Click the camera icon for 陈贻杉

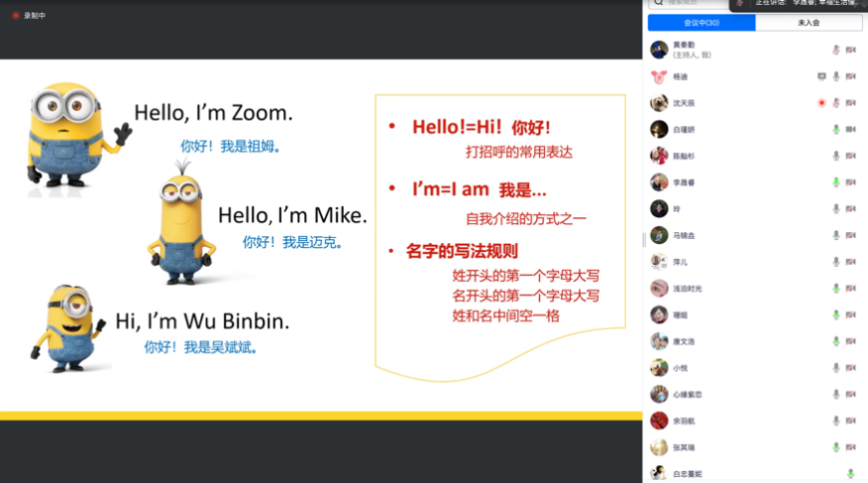point(851,156)
